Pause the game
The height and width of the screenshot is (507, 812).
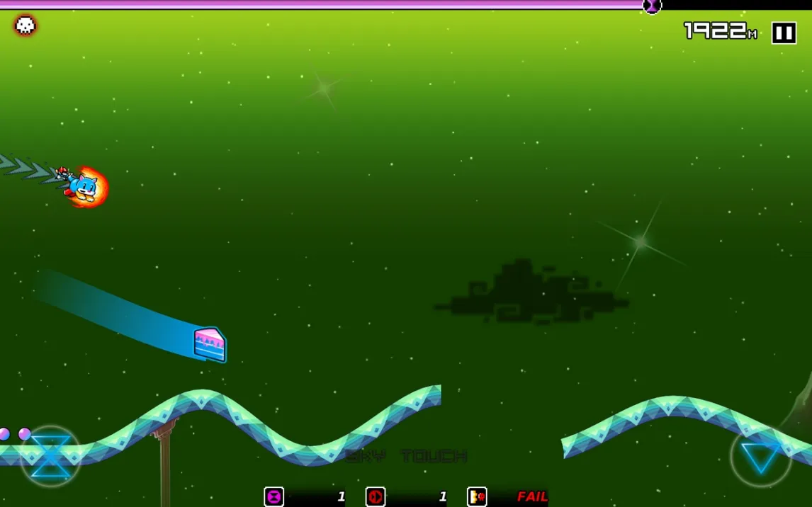pos(784,33)
